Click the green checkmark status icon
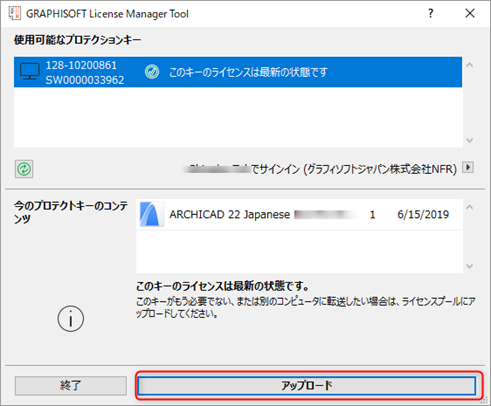 tap(152, 72)
